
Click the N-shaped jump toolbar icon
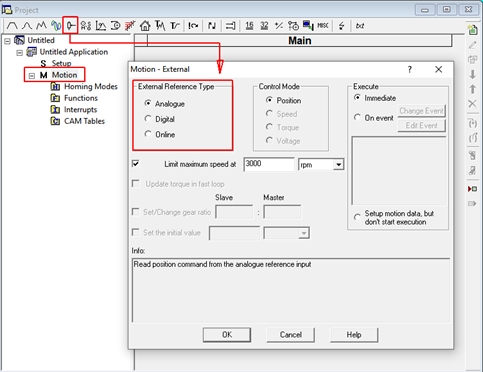point(212,26)
